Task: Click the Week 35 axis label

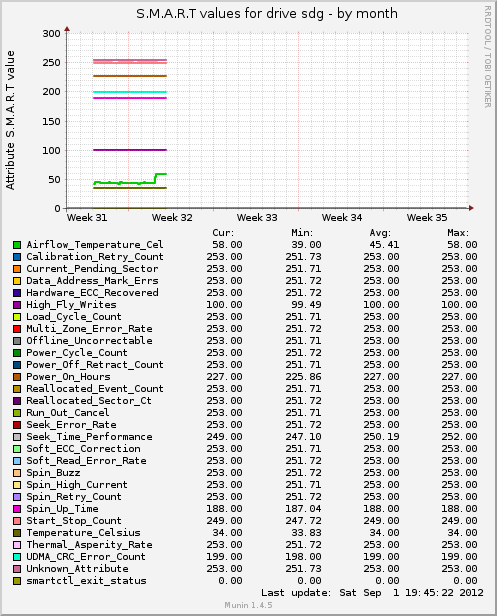Action: point(427,218)
